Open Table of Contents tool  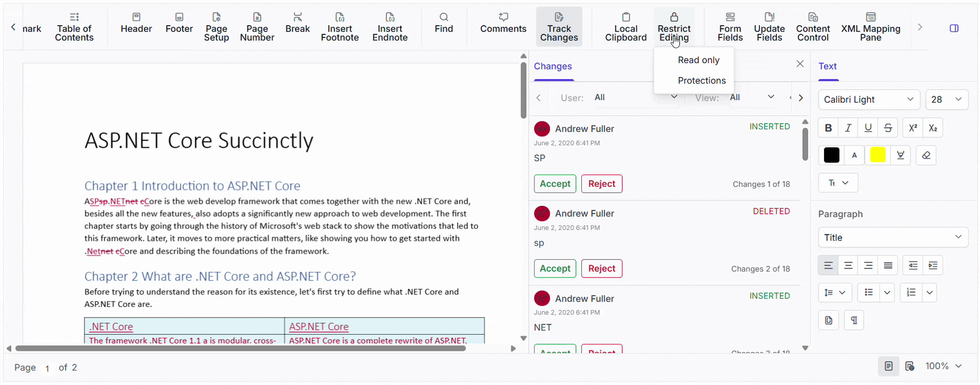pos(74,27)
